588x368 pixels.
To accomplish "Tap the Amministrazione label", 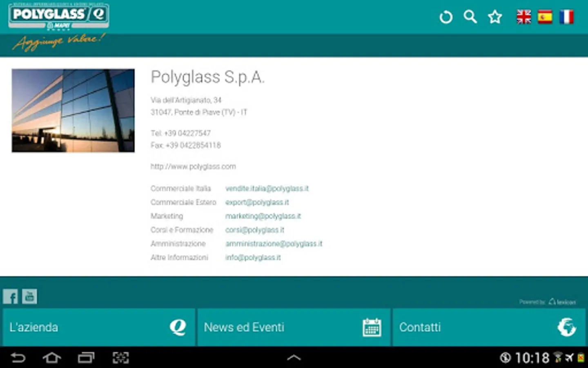I will (x=178, y=244).
